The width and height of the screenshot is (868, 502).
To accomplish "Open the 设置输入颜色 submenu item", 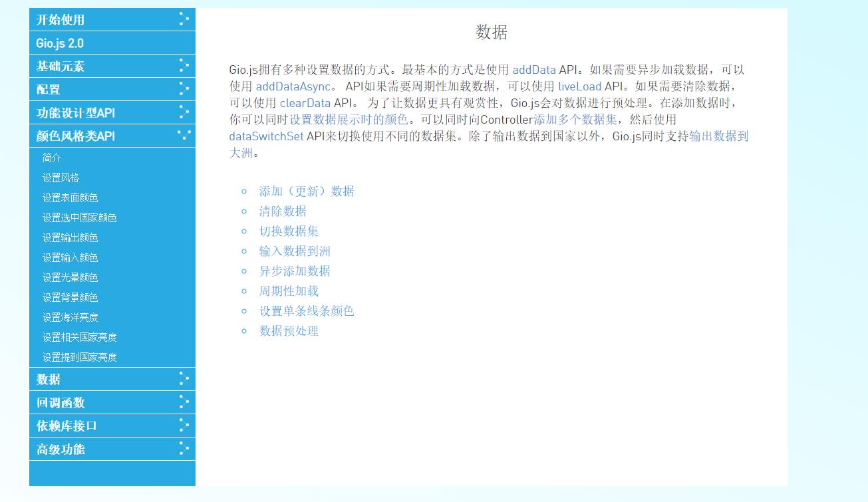I will (70, 257).
